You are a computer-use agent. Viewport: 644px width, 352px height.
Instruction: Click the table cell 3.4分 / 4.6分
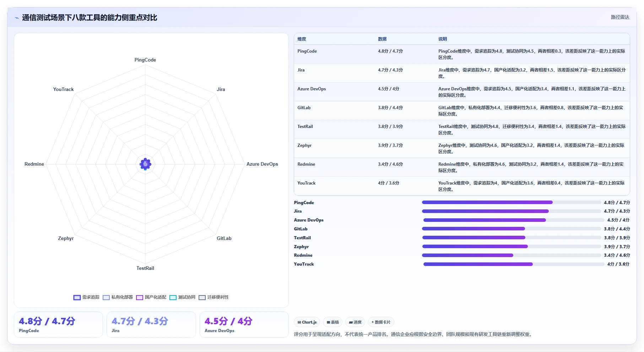coord(390,164)
